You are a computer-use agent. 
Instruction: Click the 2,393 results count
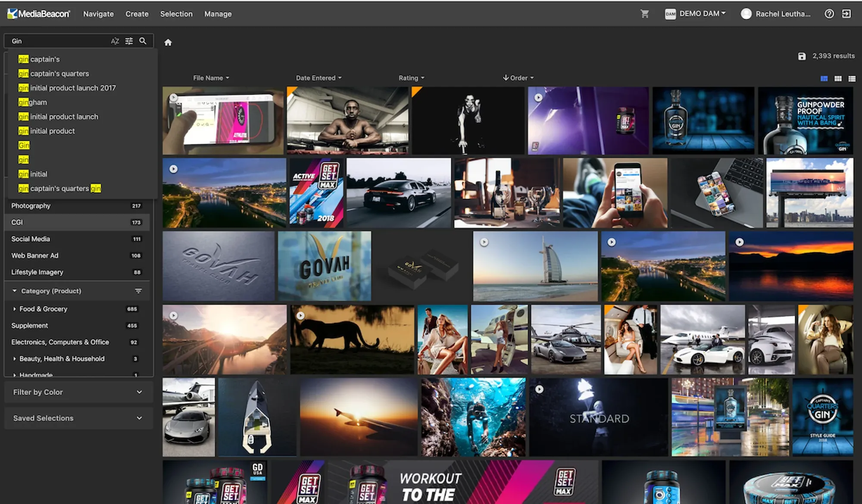tap(833, 56)
